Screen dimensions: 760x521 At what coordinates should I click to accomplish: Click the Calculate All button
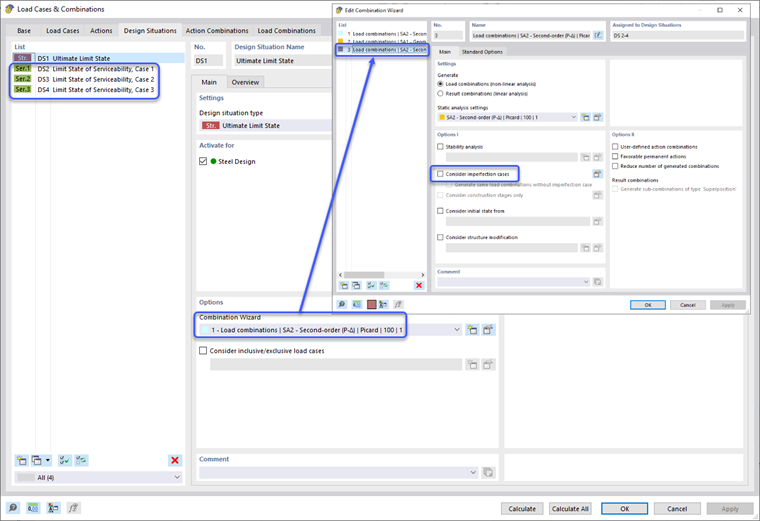pyautogui.click(x=570, y=509)
